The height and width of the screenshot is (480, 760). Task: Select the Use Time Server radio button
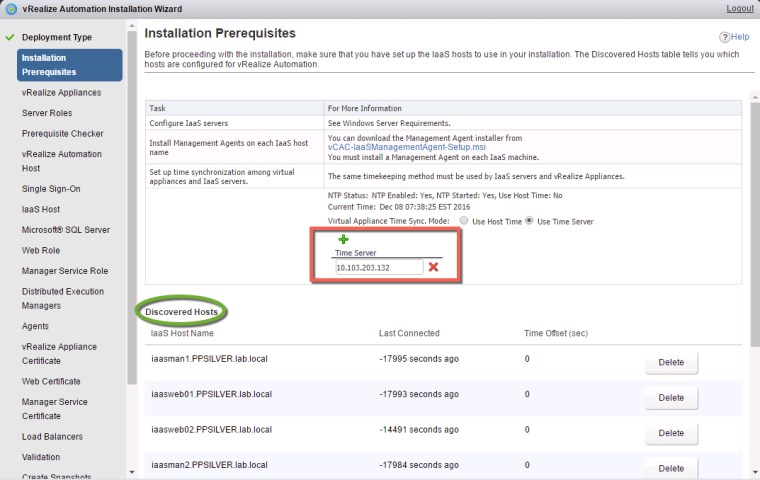[529, 221]
